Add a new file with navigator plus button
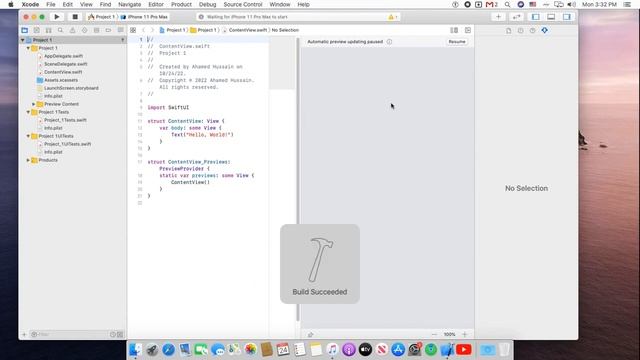The image size is (640, 360). 24,334
